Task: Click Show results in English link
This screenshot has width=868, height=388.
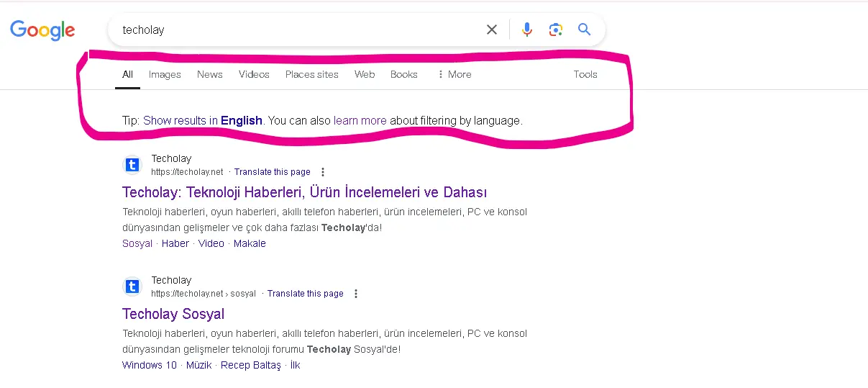Action: tap(203, 120)
